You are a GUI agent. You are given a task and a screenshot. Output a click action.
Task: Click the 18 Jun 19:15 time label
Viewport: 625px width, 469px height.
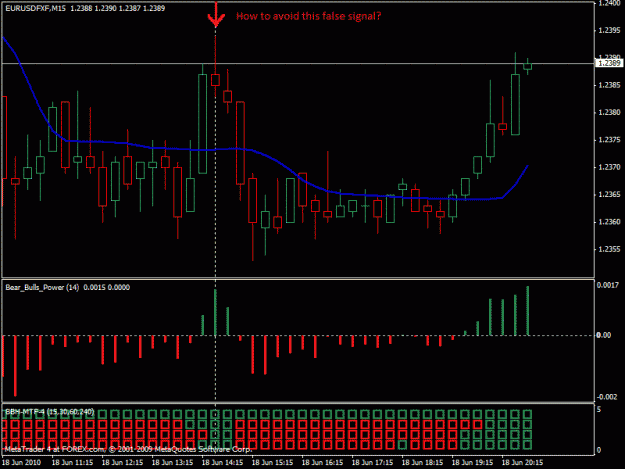pyautogui.click(x=472, y=463)
